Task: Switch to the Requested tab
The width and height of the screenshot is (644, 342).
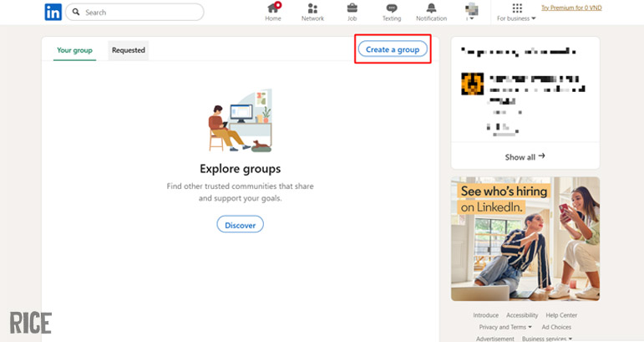Action: click(128, 50)
